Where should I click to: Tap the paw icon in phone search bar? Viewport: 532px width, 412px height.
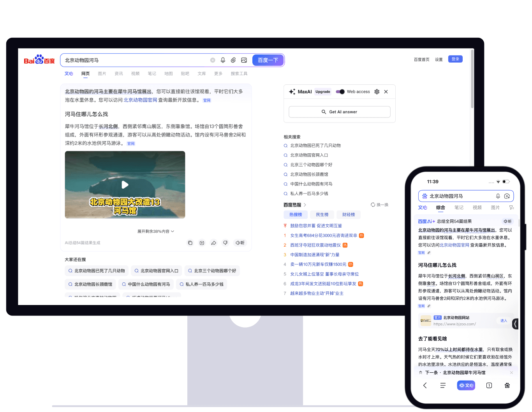tap(425, 196)
